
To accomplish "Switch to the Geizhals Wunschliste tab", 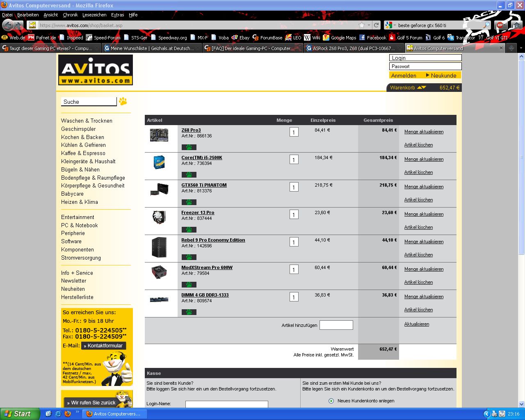I will click(151, 48).
